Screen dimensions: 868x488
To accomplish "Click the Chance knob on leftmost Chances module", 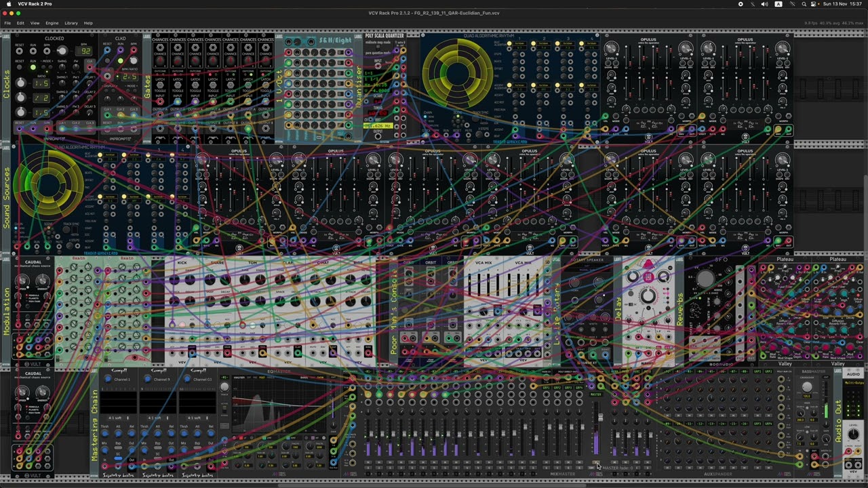I will 160,60.
